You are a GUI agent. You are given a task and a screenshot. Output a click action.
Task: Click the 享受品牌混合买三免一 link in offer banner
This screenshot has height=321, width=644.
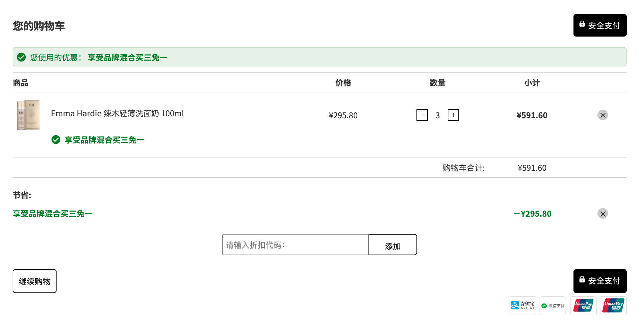coord(127,57)
